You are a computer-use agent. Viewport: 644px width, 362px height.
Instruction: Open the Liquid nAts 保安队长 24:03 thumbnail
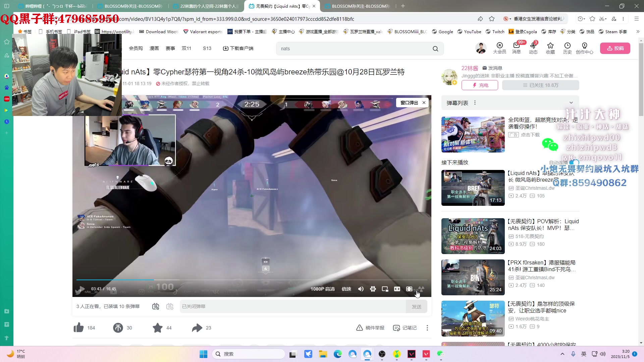[473, 236]
